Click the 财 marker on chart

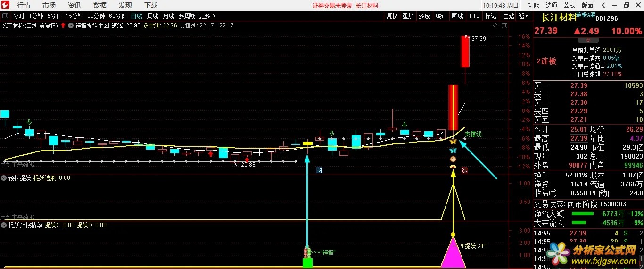319,170
